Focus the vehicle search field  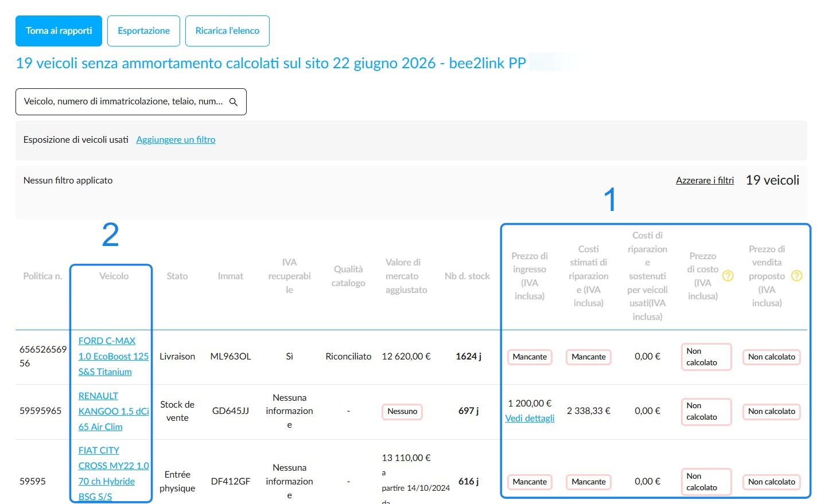[x=131, y=101]
